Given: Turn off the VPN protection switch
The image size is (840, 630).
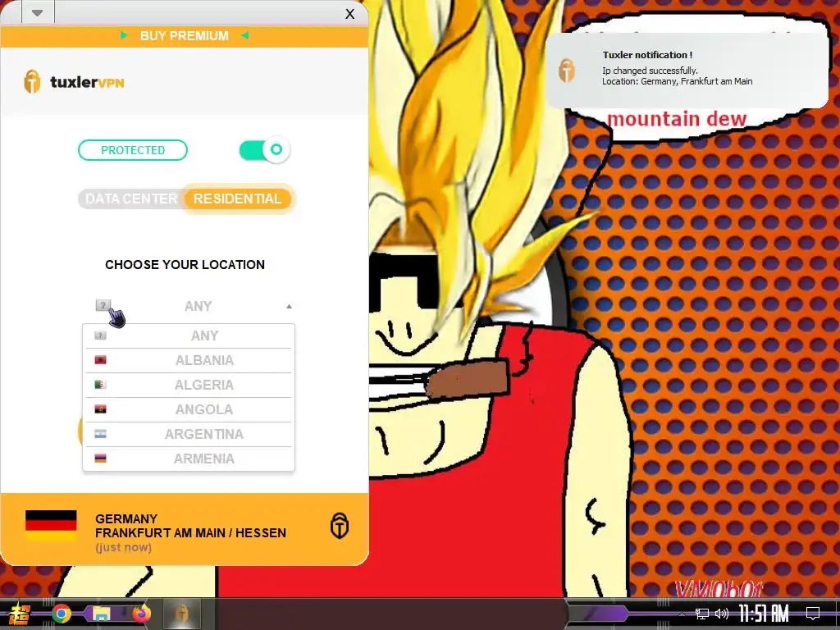Looking at the screenshot, I should click(265, 150).
